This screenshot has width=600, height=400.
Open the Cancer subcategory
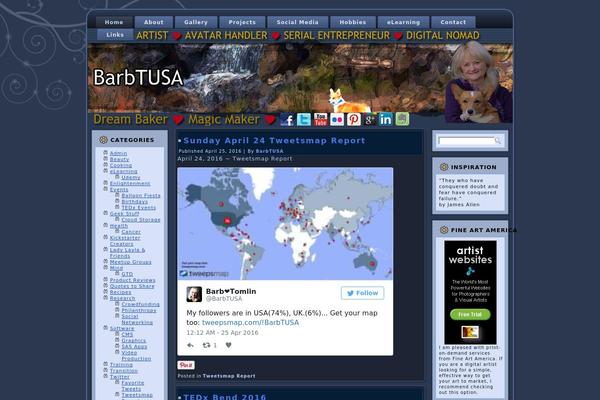[x=131, y=232]
